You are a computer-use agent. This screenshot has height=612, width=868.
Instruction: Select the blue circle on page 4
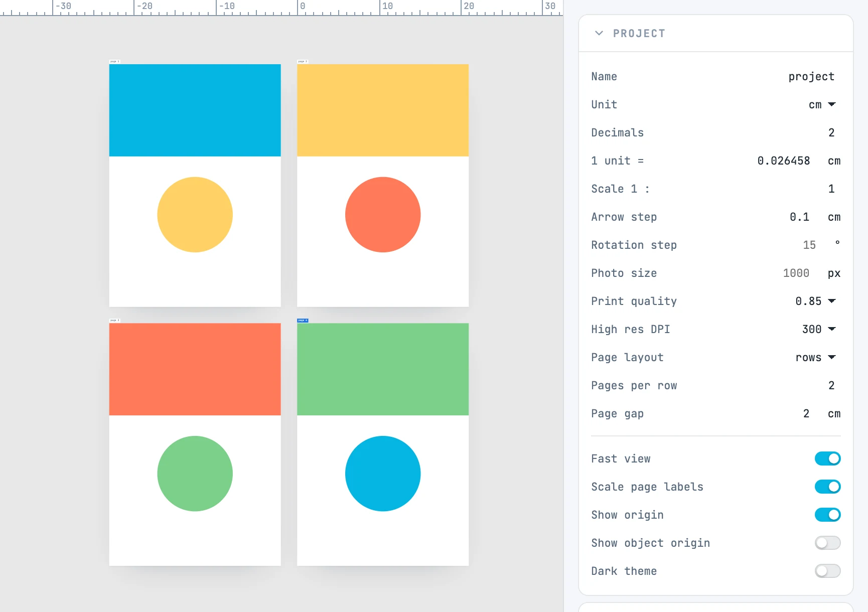tap(383, 474)
